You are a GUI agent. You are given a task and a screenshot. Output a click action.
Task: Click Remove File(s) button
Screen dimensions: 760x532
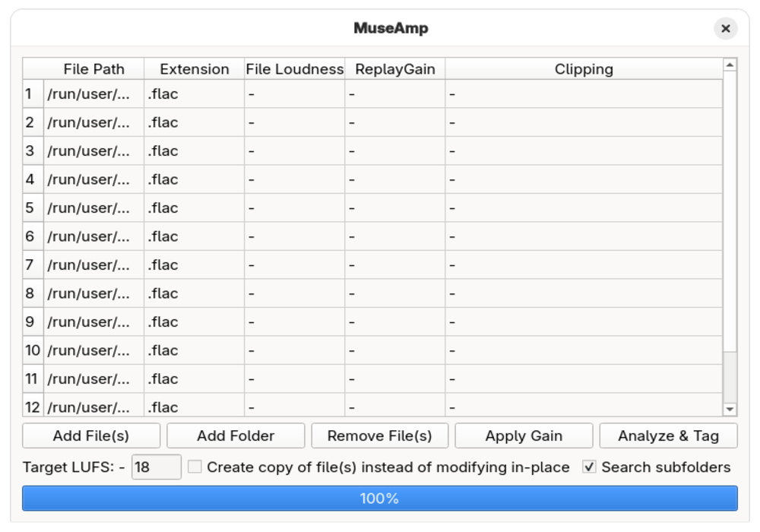[379, 435]
